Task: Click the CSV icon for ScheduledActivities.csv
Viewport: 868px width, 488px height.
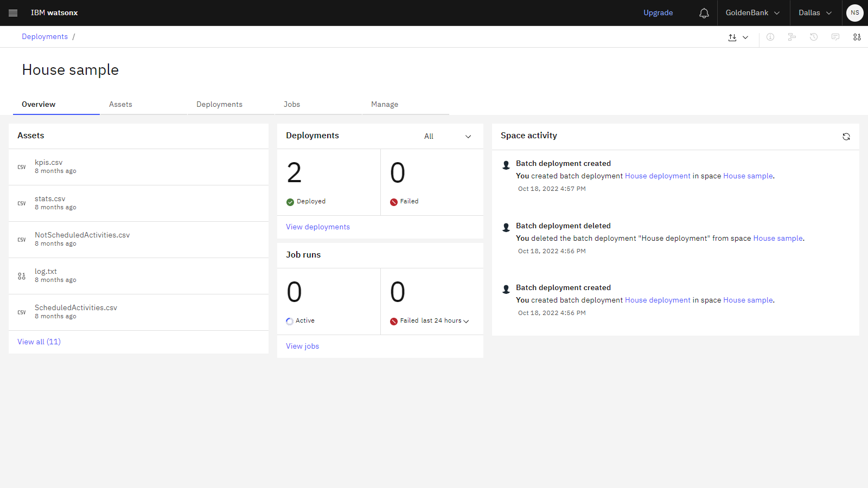Action: [22, 312]
